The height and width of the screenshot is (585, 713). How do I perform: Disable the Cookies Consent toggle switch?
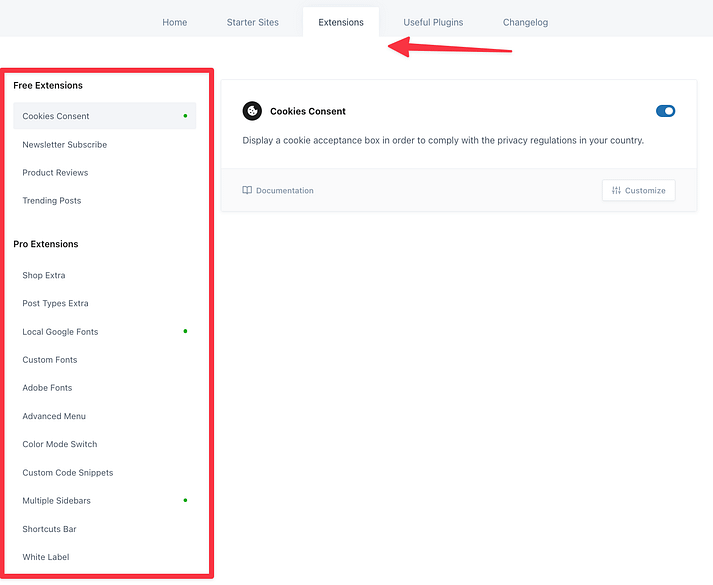[665, 111]
